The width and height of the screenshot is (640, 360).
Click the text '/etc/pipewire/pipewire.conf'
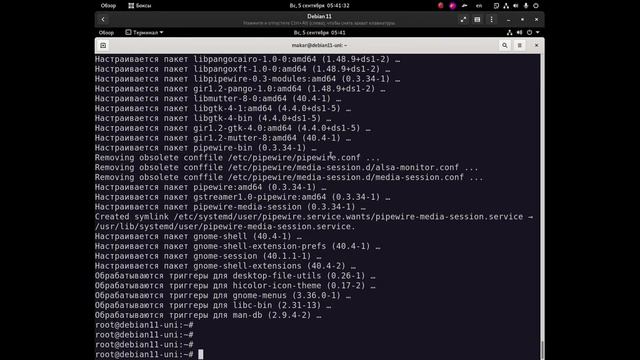(x=294, y=158)
